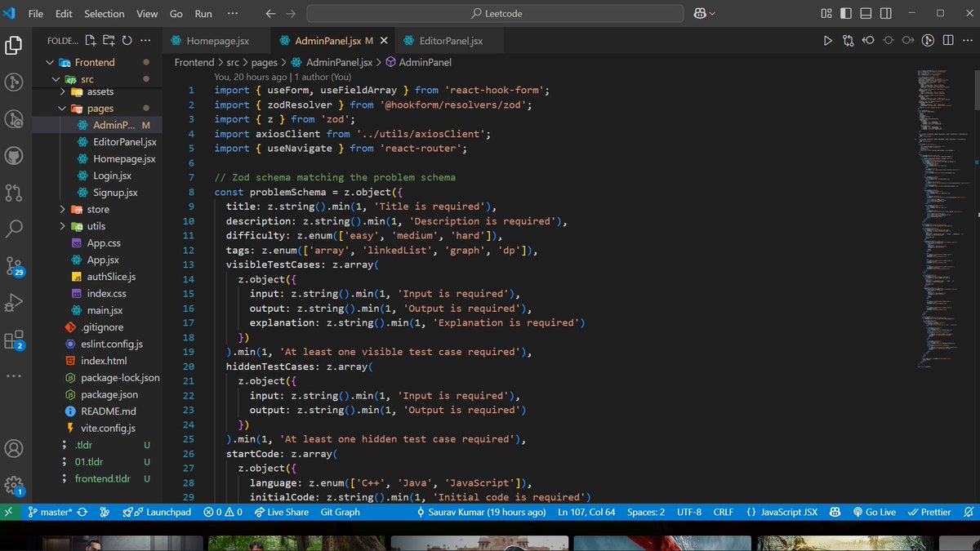
Task: Synchronize changes icon next to master branch
Action: [83, 512]
